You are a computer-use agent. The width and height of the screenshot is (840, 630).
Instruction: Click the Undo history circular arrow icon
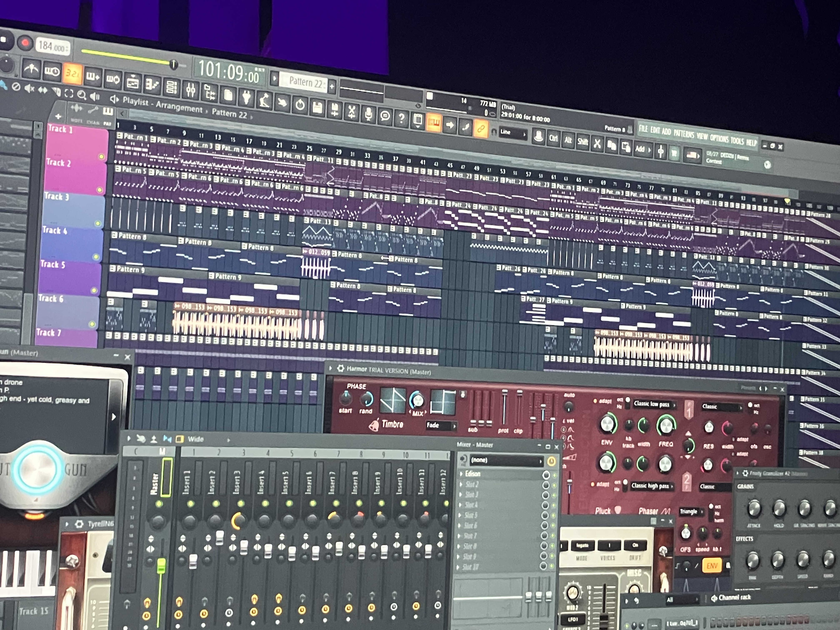pos(300,105)
